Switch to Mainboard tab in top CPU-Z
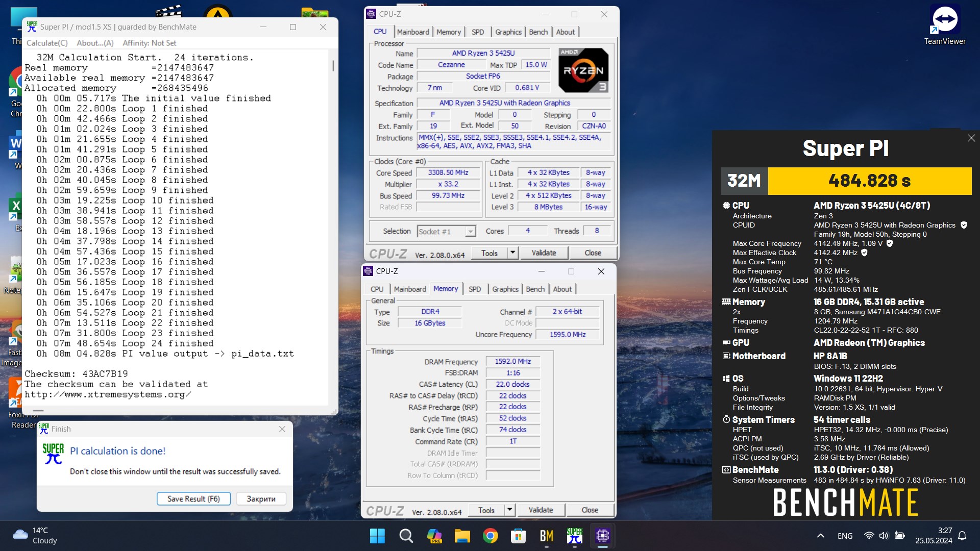980x551 pixels. pos(413,32)
